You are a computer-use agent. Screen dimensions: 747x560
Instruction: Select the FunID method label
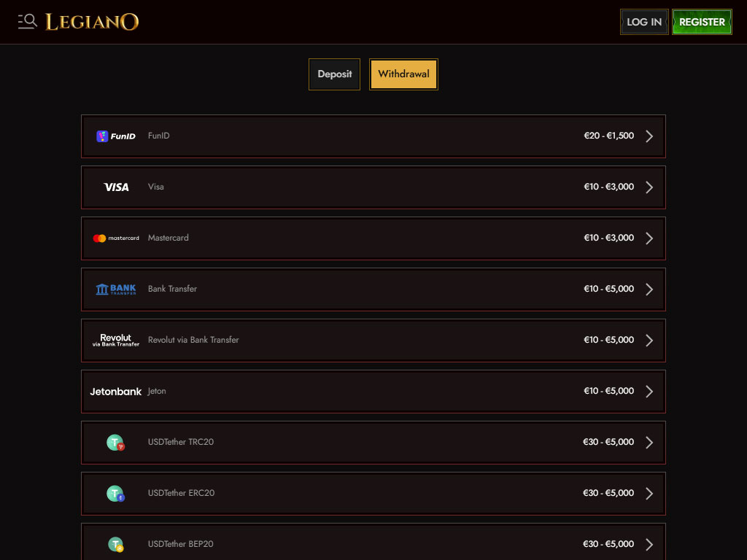pos(158,136)
